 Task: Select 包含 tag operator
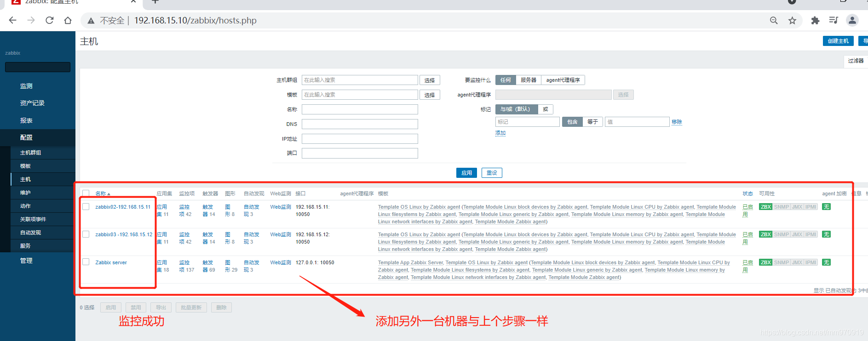pos(572,122)
